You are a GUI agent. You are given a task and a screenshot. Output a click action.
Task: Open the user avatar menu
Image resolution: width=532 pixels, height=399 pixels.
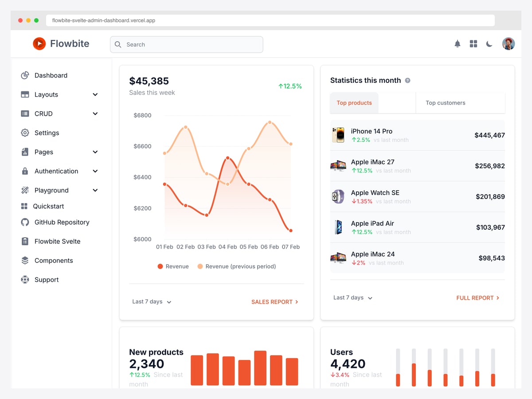509,43
